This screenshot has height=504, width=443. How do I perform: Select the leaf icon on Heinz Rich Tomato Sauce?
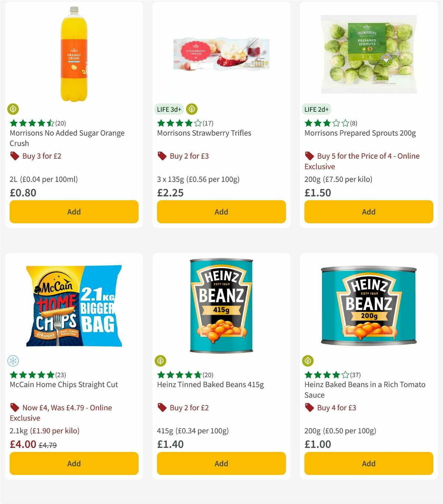coord(309,360)
